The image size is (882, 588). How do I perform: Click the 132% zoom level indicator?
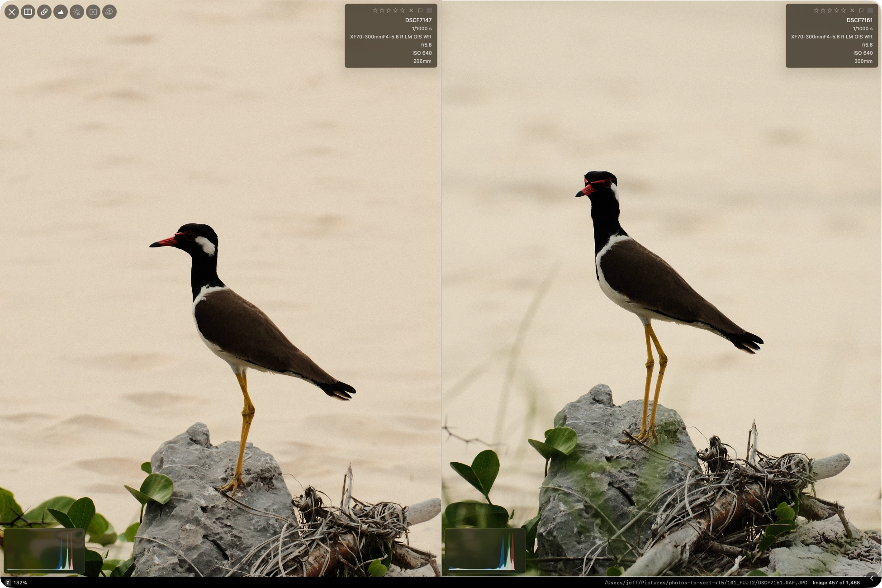20,583
